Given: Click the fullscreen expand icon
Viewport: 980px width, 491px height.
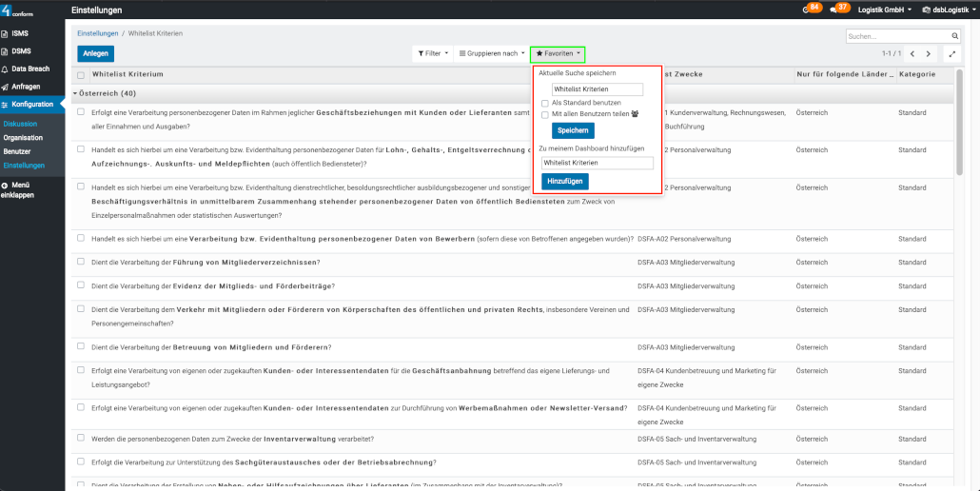Looking at the screenshot, I should click(x=950, y=54).
